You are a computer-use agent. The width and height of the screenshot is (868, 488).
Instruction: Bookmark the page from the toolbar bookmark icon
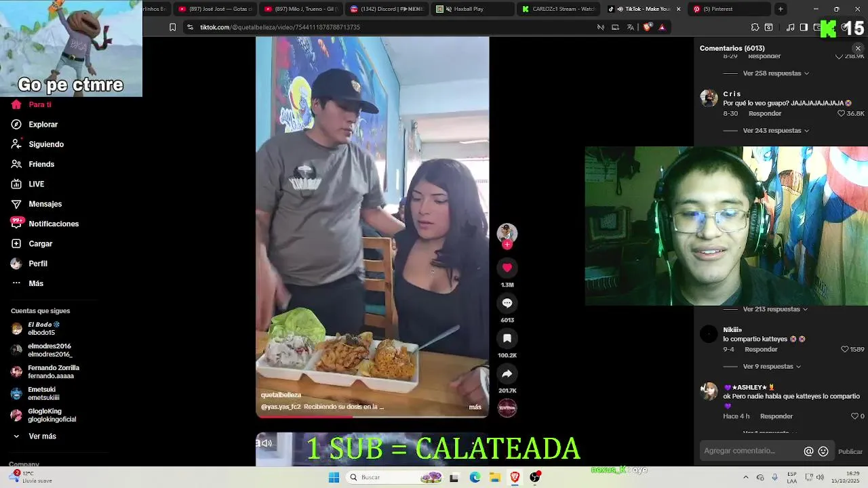172,27
